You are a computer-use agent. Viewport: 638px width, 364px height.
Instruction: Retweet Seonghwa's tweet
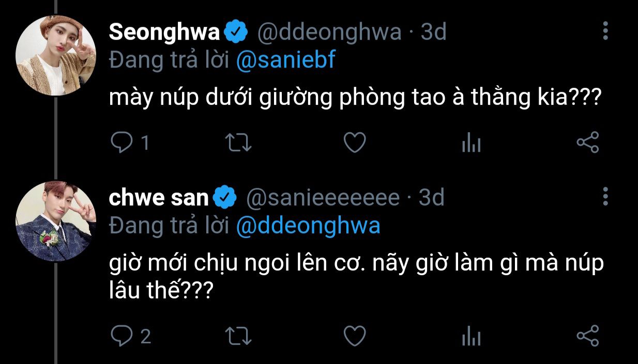click(240, 143)
